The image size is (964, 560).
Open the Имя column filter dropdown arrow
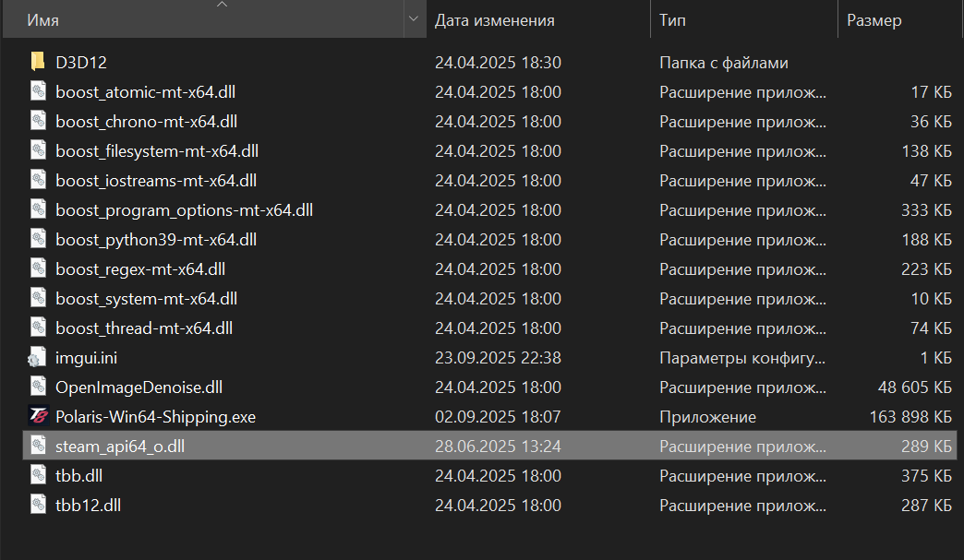[x=412, y=19]
